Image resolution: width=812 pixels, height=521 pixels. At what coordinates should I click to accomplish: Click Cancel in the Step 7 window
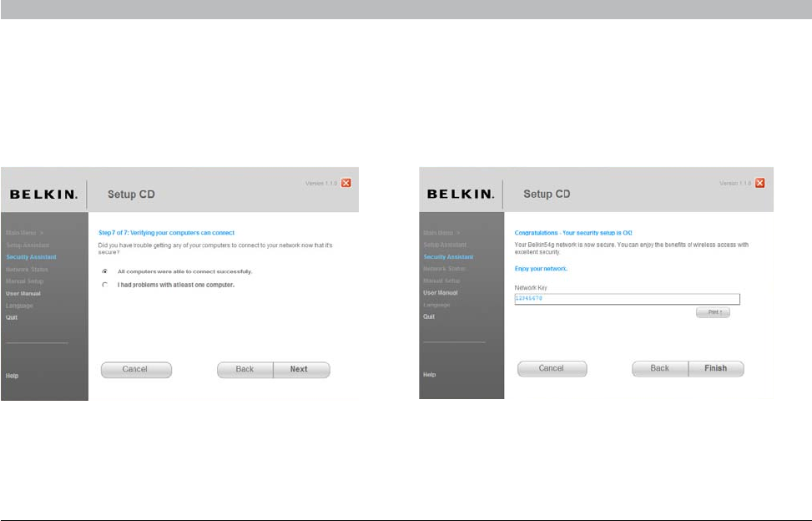point(136,369)
